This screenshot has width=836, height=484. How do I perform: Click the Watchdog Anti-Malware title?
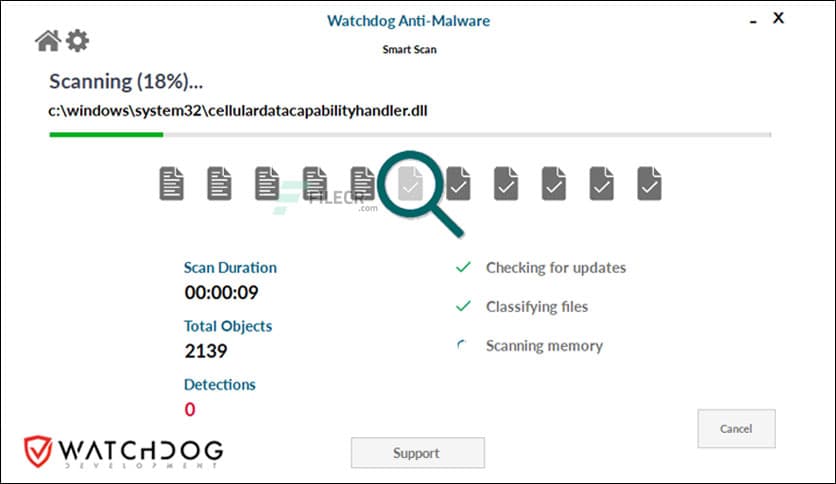(408, 21)
